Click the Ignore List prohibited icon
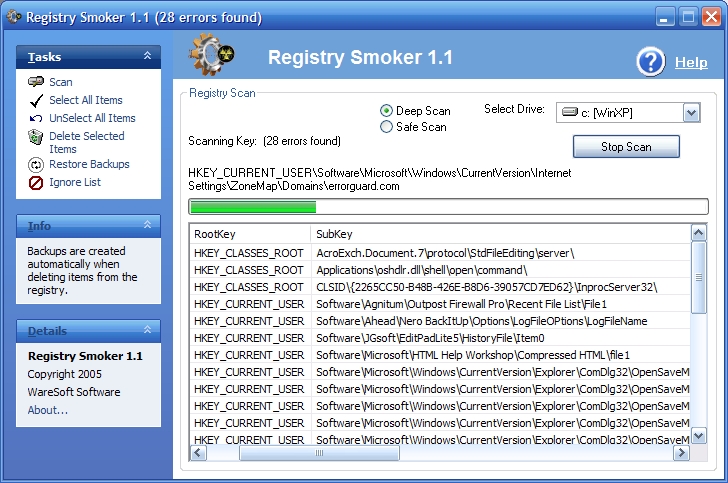The image size is (728, 483). point(36,183)
